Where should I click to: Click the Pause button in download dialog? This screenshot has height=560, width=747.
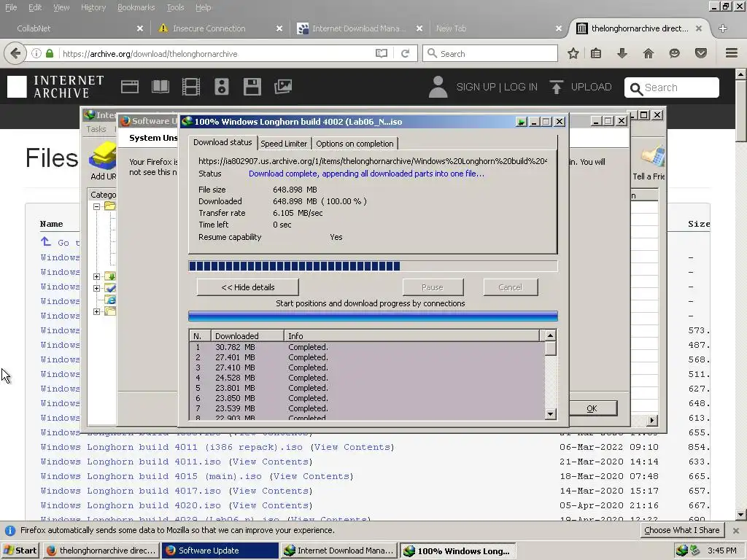click(x=433, y=287)
